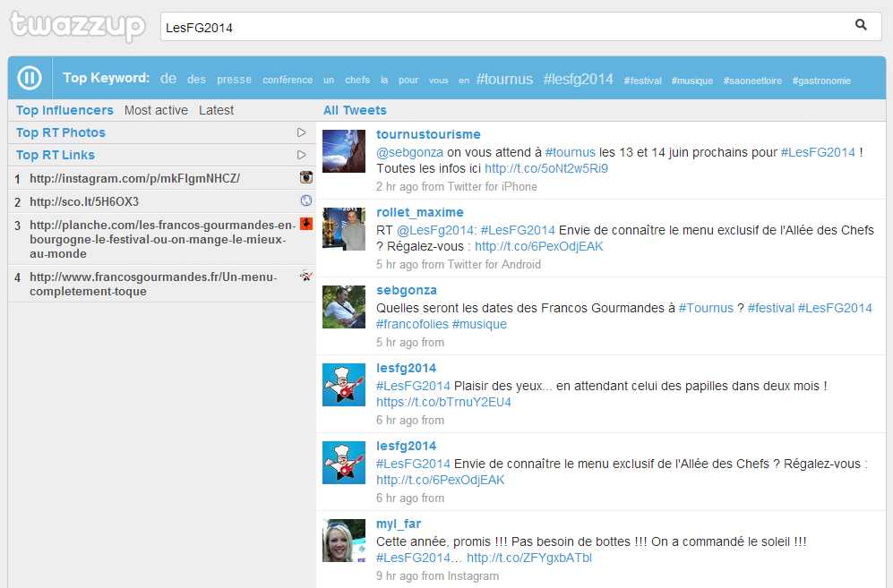The image size is (893, 588).
Task: Click the #Tournus hashtag in sebgonza tweet
Action: click(x=706, y=309)
